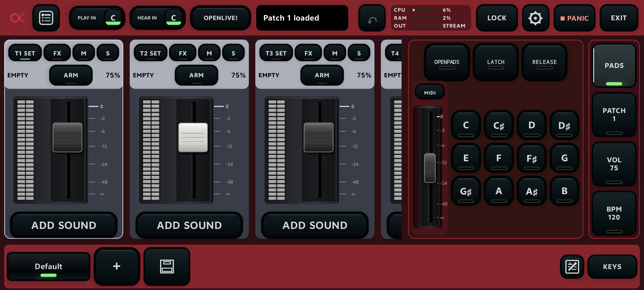Click the KEYS button
The width and height of the screenshot is (644, 290).
[612, 267]
